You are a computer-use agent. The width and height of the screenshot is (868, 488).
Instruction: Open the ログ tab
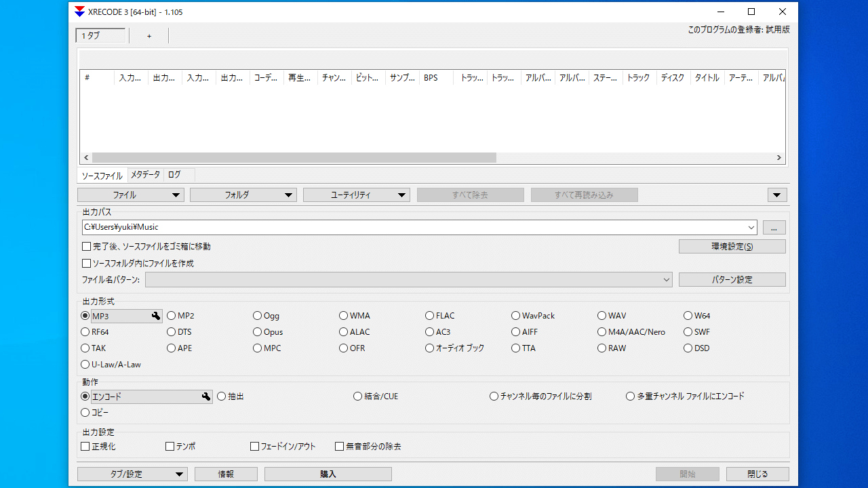pos(179,175)
